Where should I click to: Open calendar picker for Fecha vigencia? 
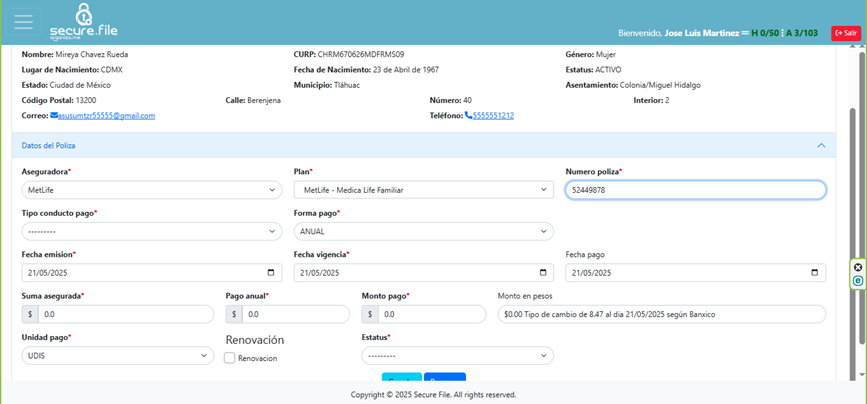(545, 273)
